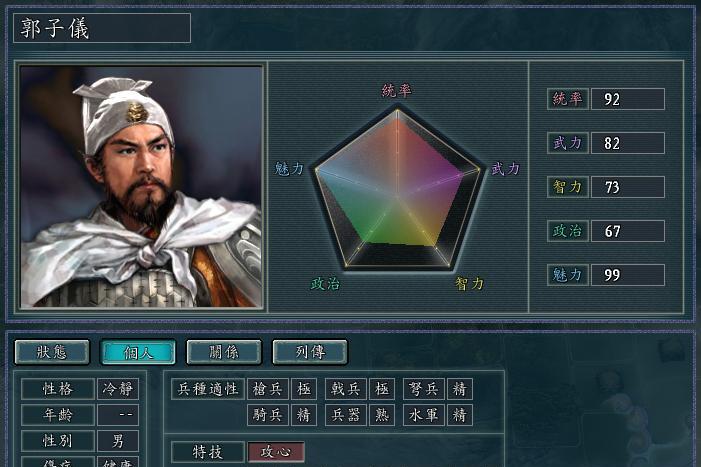Select the 政治 stat label in the list
This screenshot has width=701, height=467.
pos(567,231)
